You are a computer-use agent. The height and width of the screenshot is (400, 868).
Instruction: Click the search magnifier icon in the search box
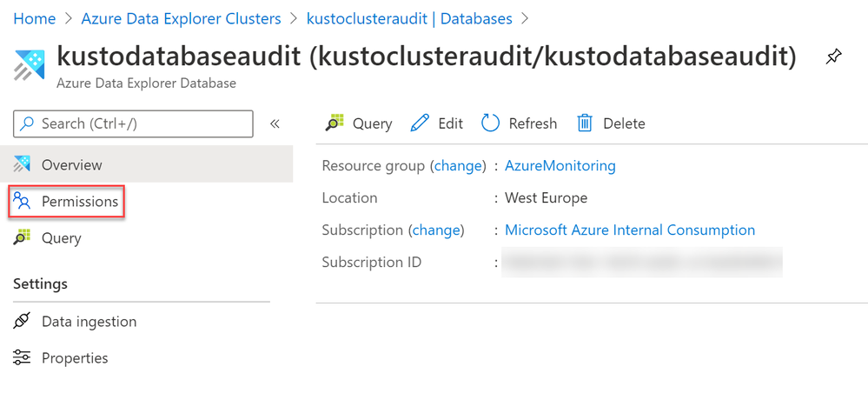pyautogui.click(x=27, y=123)
